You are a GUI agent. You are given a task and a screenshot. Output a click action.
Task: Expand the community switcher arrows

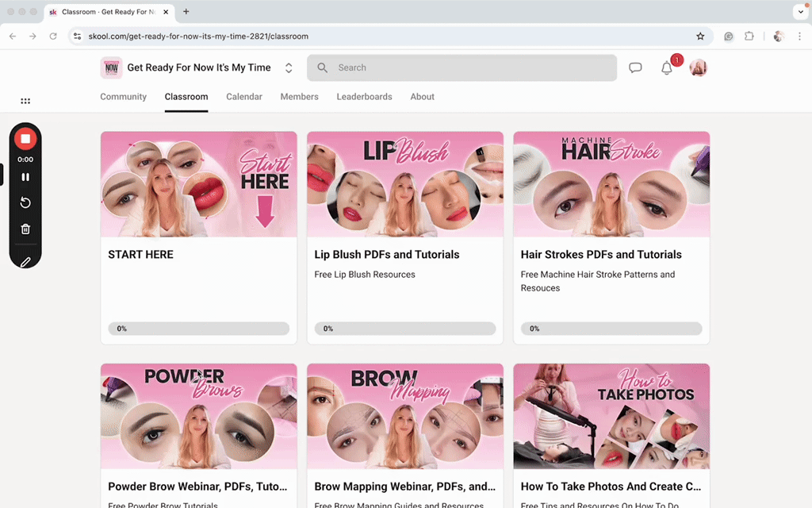click(289, 68)
